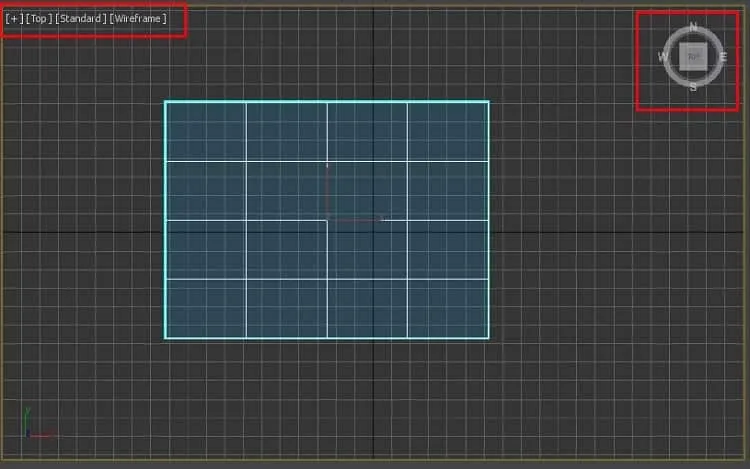The image size is (750, 469).
Task: Click the bottom-left corner of the plane
Action: pos(165,338)
